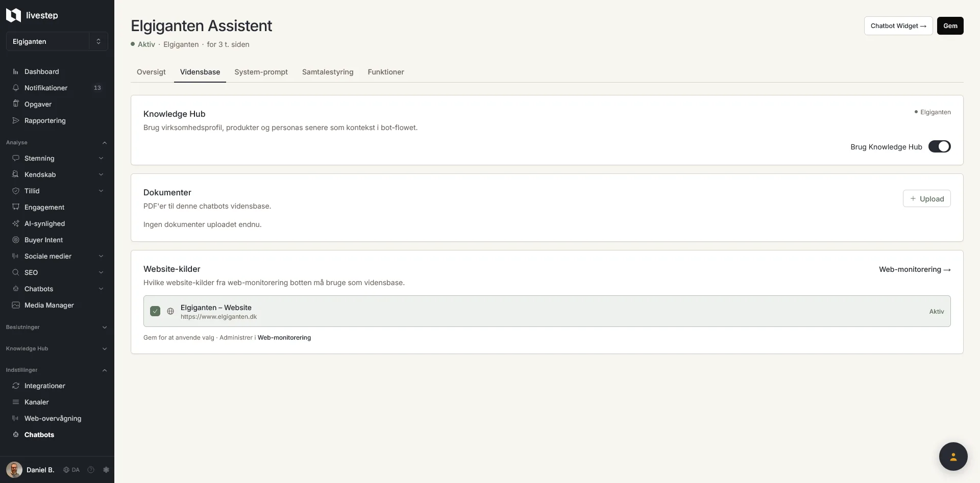980x483 pixels.
Task: Click the AI-synlighed sparkle icon
Action: [16, 223]
